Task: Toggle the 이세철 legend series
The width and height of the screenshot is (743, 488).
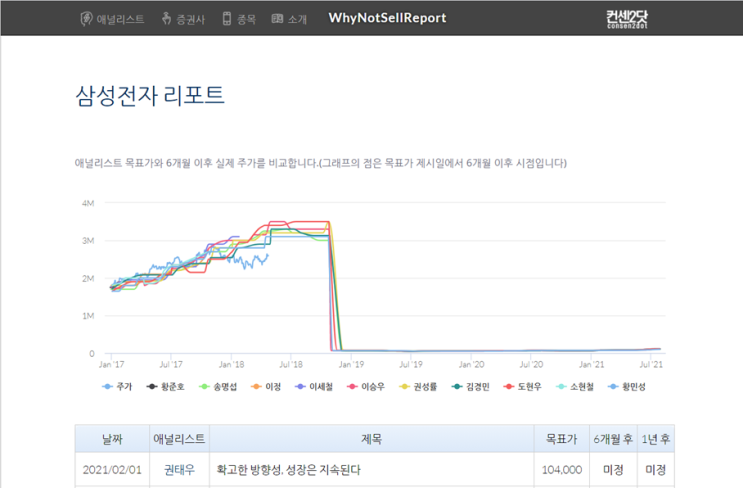Action: tap(314, 387)
